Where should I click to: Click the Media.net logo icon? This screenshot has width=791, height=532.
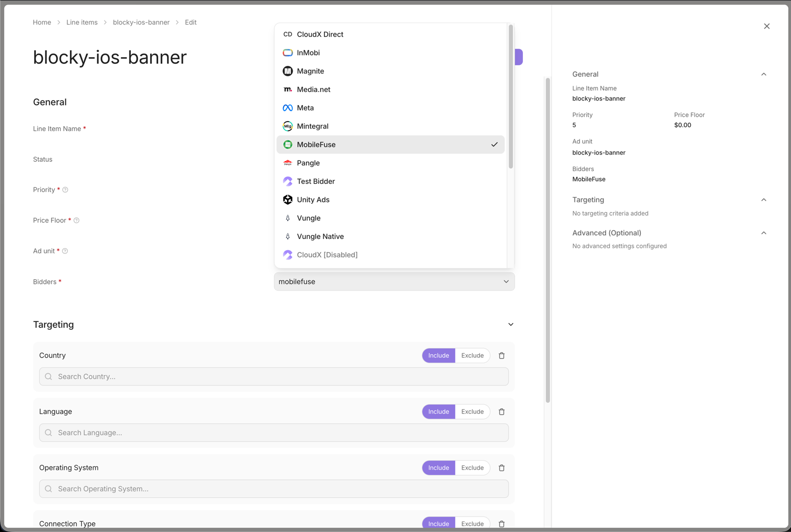click(287, 89)
